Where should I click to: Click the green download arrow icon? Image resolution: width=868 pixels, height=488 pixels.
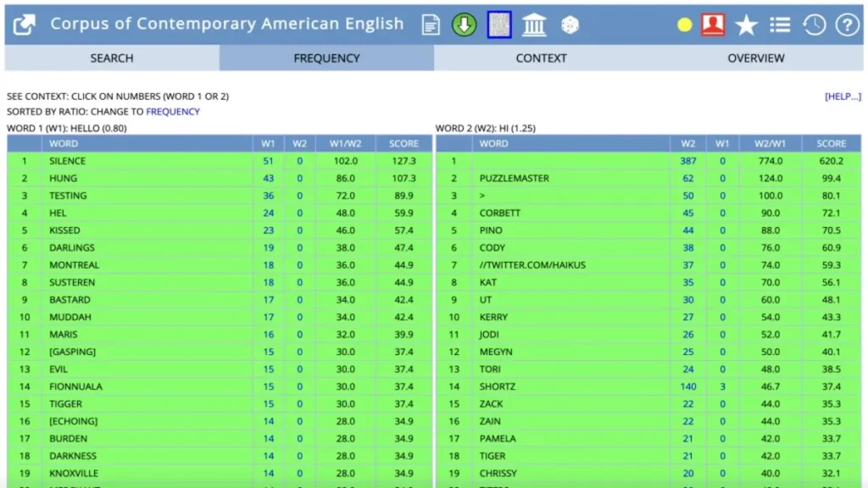[x=464, y=25]
